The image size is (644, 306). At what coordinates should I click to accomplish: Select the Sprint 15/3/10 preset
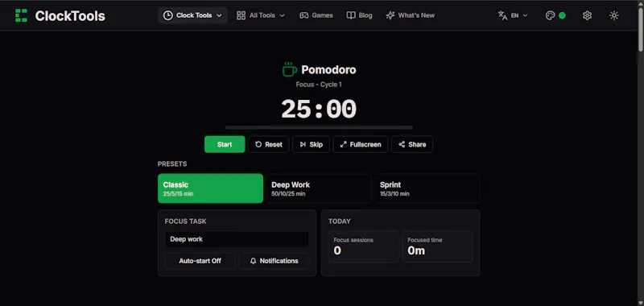tap(427, 188)
